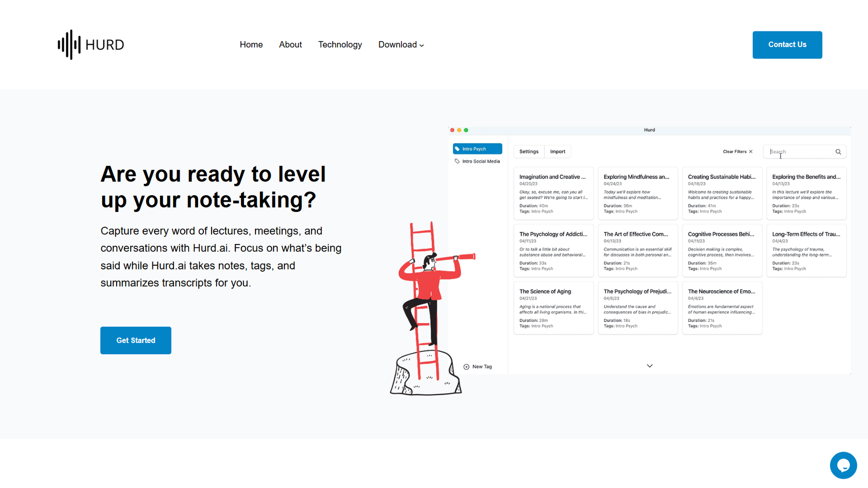Open the Long-Term Effects of Trauma card
Viewport: 868px width, 488px height.
pos(806,251)
